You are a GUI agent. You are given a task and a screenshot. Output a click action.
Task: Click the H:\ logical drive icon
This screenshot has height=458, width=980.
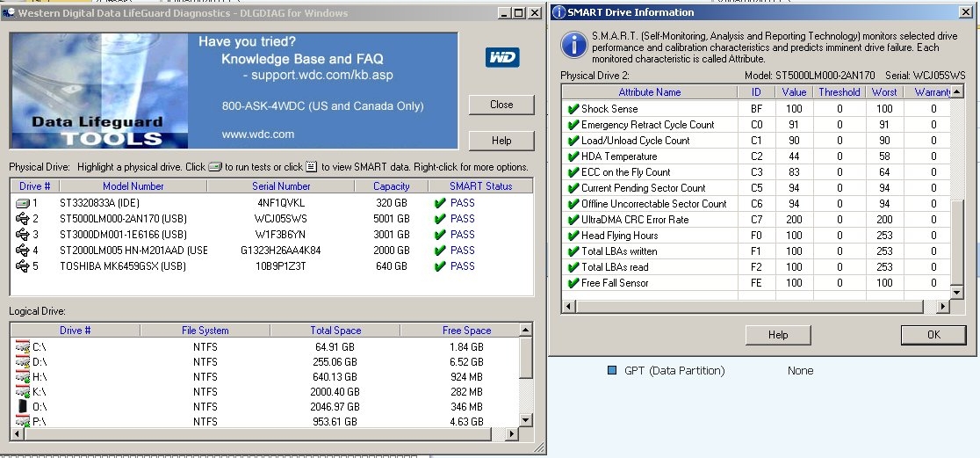tap(23, 376)
